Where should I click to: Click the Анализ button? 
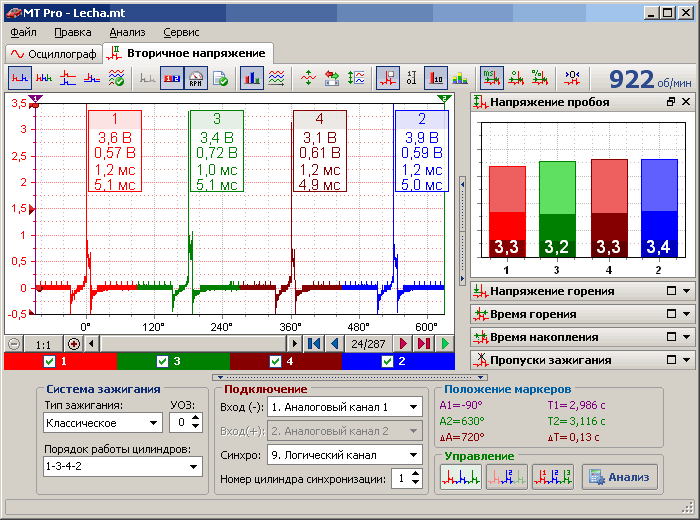coord(620,477)
